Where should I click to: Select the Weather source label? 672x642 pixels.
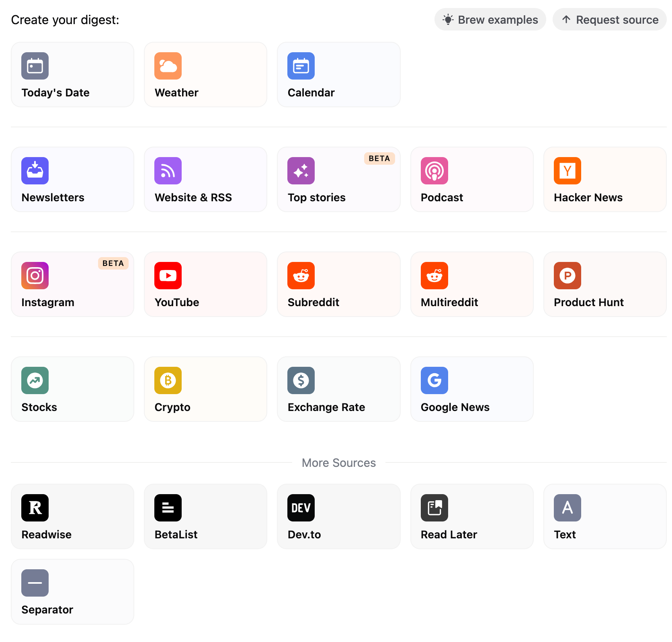(176, 93)
